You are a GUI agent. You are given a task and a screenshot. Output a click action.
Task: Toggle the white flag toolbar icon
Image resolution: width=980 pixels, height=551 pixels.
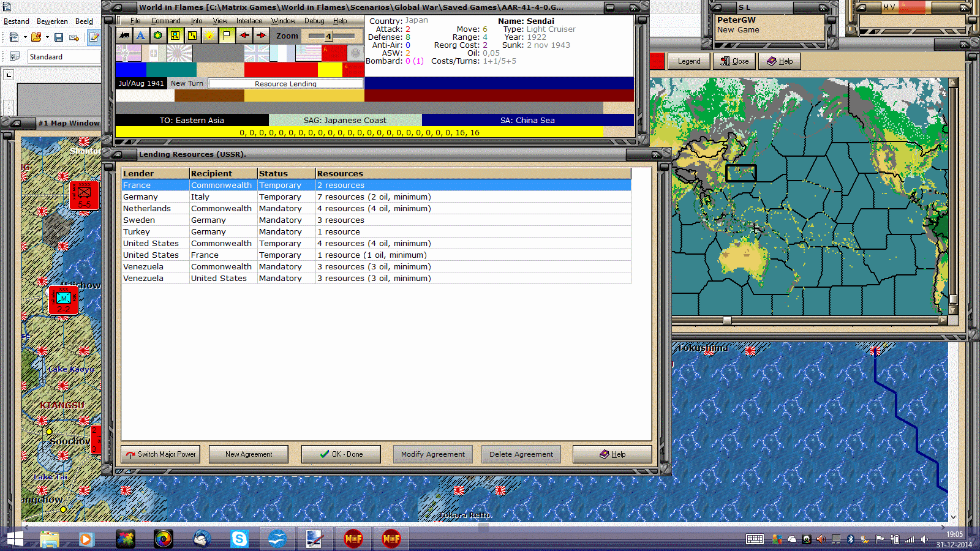227,36
